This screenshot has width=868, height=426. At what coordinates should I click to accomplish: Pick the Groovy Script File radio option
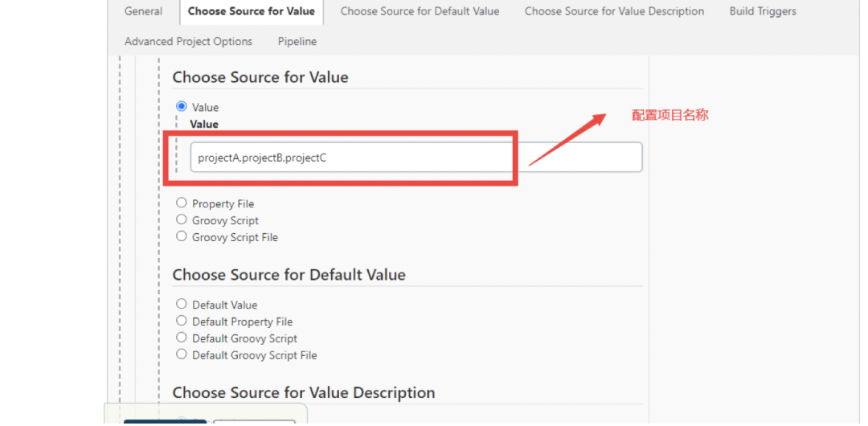182,236
